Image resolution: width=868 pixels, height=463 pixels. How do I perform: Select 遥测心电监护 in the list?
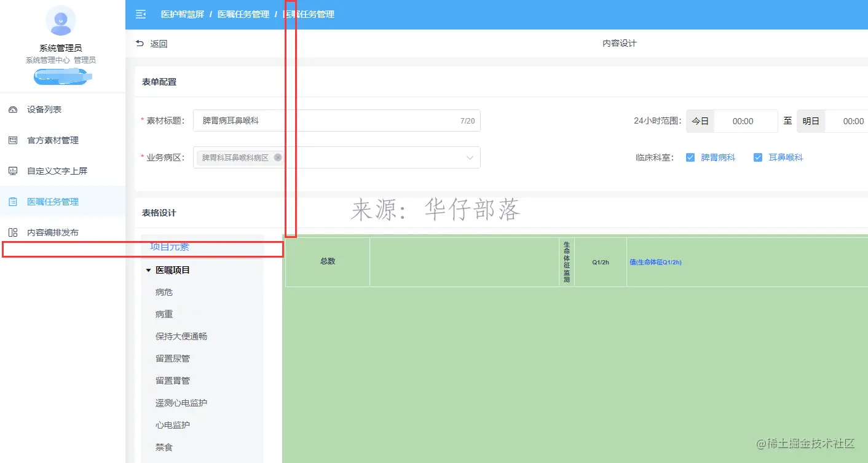pyautogui.click(x=181, y=403)
